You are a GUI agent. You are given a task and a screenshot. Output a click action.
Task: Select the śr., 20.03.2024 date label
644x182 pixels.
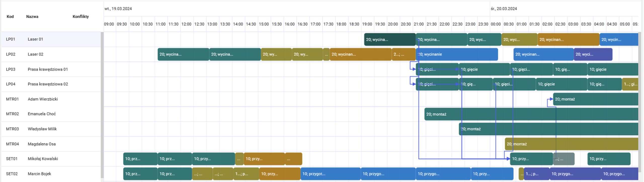[x=504, y=9]
